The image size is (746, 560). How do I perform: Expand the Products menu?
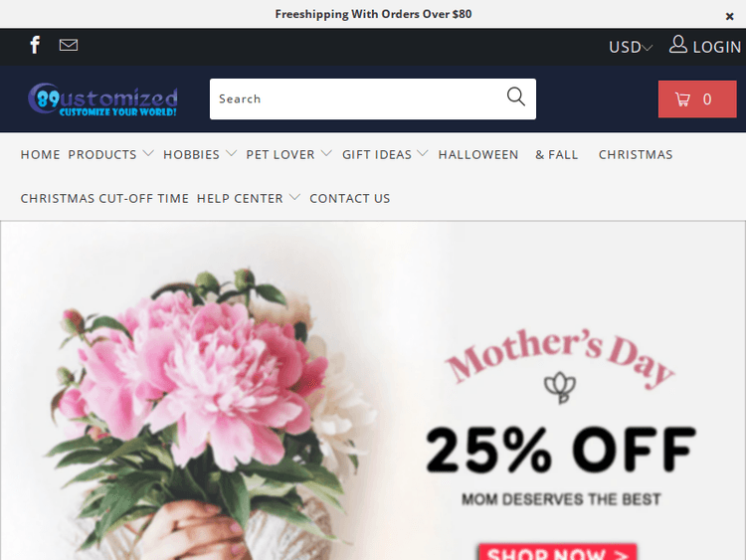pos(110,154)
